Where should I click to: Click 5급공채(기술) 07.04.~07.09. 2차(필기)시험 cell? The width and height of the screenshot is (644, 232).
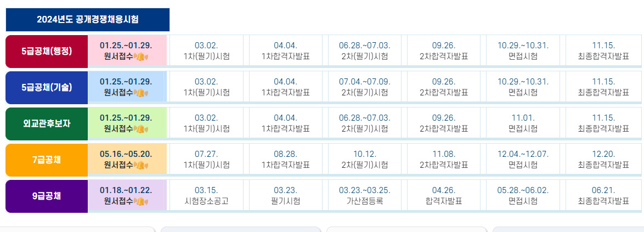365,87
